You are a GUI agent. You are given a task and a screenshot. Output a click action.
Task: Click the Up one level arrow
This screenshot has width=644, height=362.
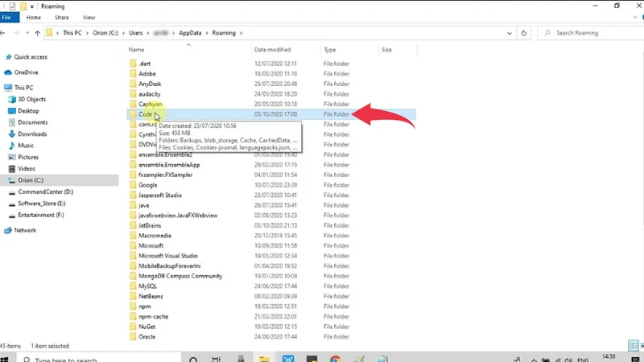pyautogui.click(x=37, y=33)
